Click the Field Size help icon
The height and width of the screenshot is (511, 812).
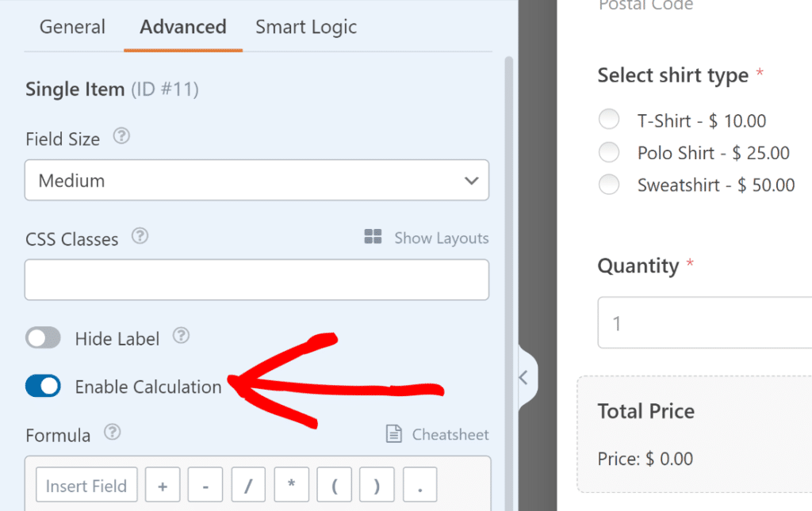[x=121, y=137]
